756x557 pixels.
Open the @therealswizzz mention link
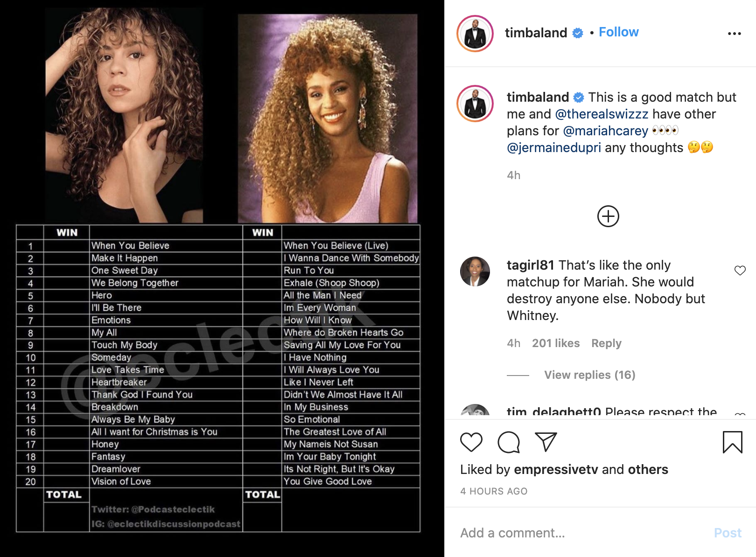pyautogui.click(x=602, y=114)
